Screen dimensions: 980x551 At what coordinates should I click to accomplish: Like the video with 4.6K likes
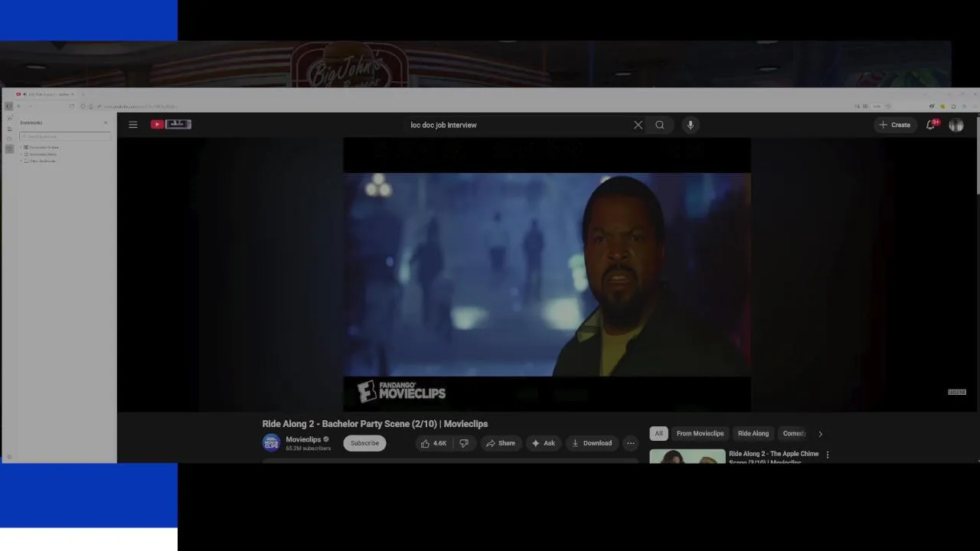tap(434, 443)
